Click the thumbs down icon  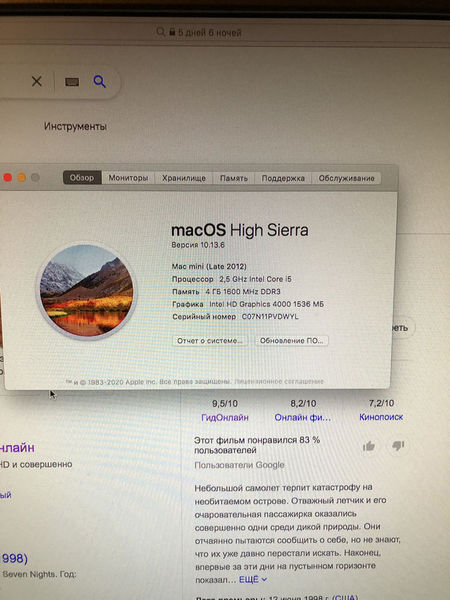point(398,445)
